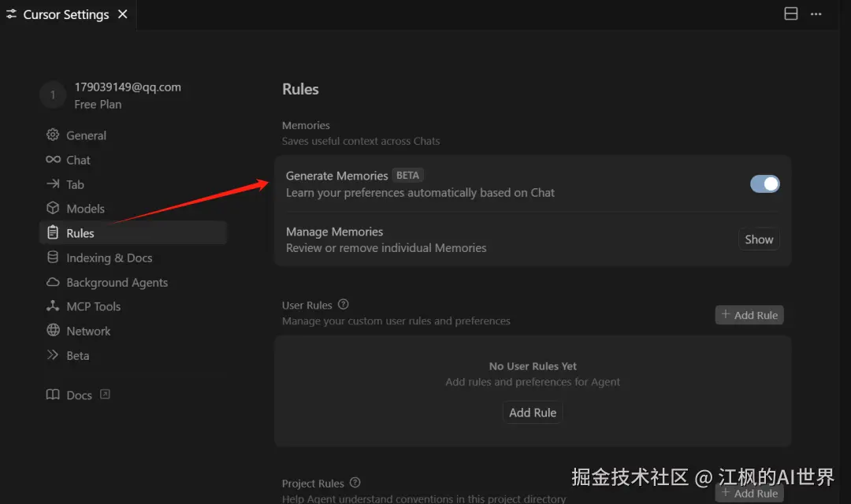Screen dimensions: 851x504
Task: Select MCP Tools icon
Action: [53, 306]
